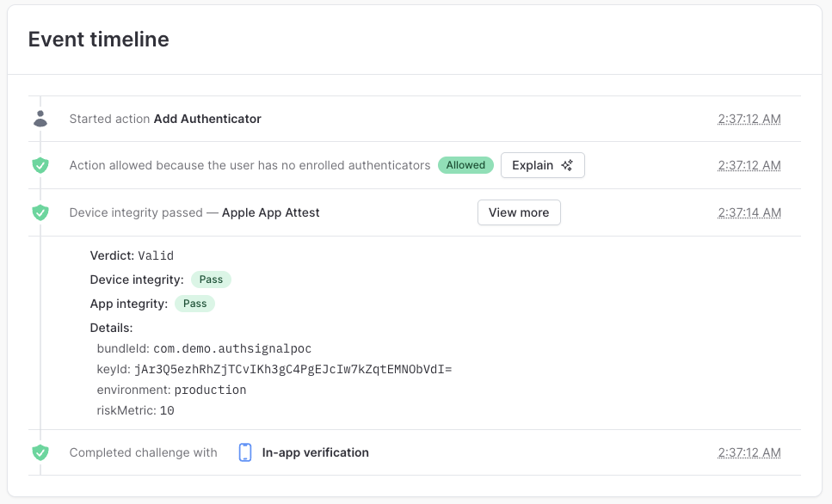Click the phone icon for In-app verification
This screenshot has height=504, width=832.
coord(245,452)
